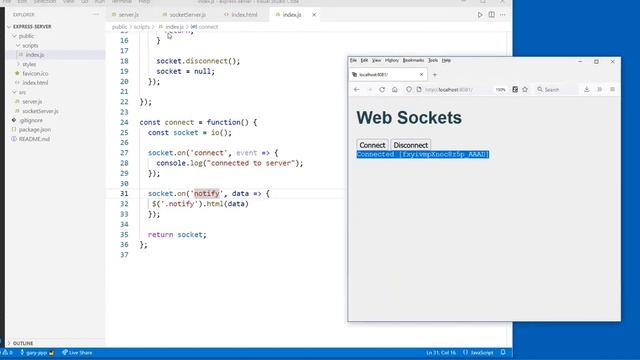Screen dimensions: 640x360
Task: Reload the localhost page in Firefox
Action: point(382,89)
